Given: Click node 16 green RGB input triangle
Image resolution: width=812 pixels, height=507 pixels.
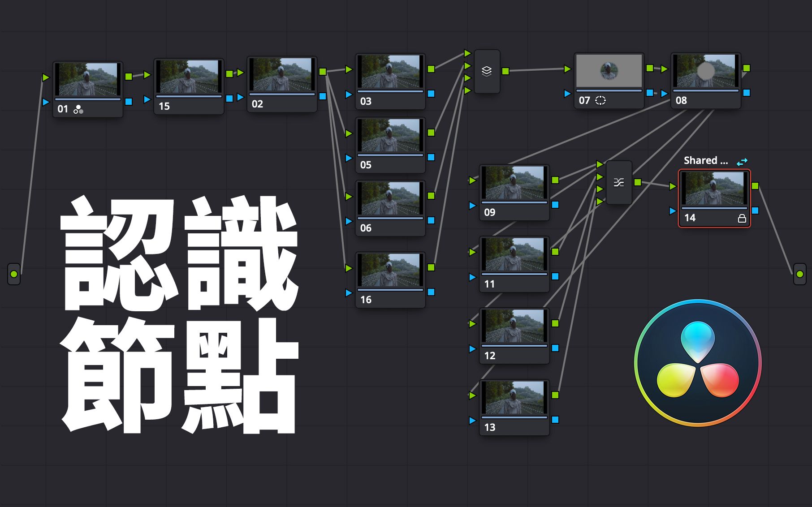Looking at the screenshot, I should click(349, 268).
